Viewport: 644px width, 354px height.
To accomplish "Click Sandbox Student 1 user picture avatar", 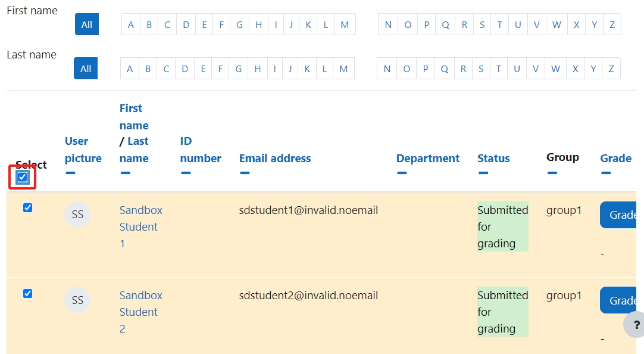I will (x=77, y=214).
